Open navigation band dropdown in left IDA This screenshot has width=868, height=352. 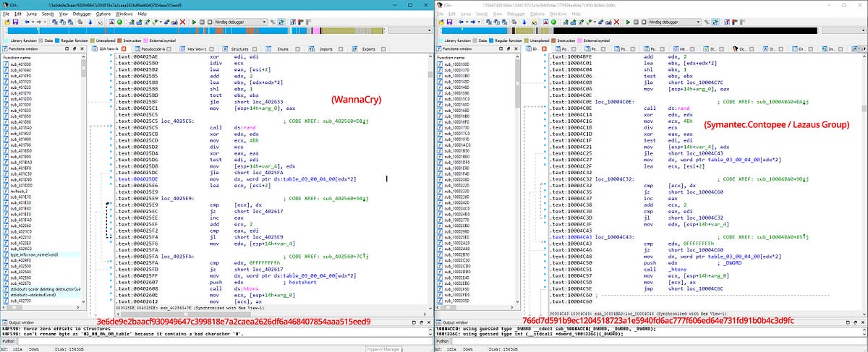click(430, 31)
